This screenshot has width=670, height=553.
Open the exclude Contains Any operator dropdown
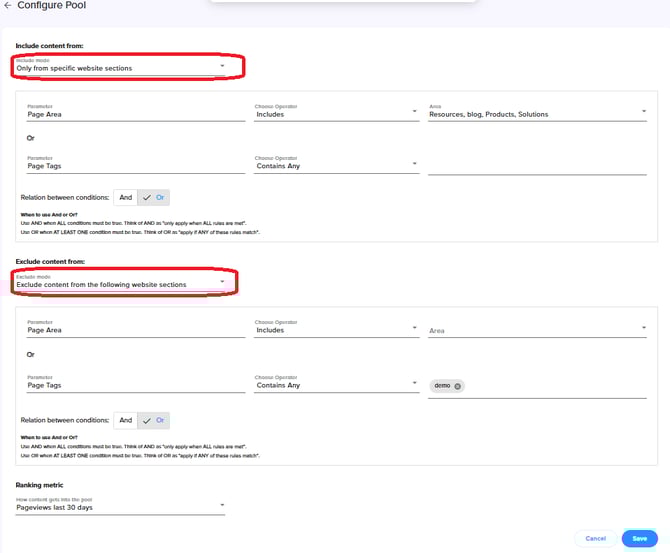[336, 385]
